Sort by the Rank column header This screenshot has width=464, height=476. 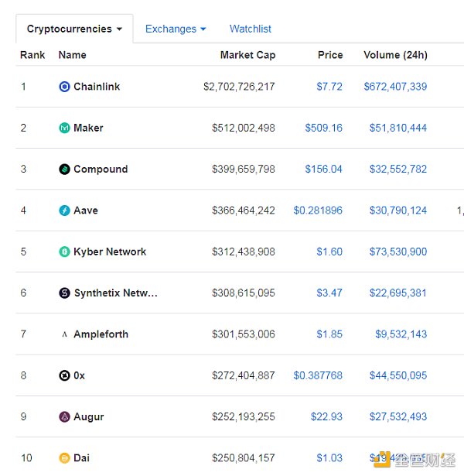click(x=32, y=55)
